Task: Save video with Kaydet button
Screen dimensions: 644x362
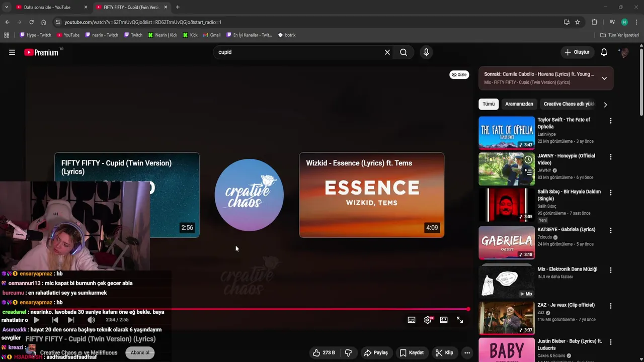Action: [412, 353]
